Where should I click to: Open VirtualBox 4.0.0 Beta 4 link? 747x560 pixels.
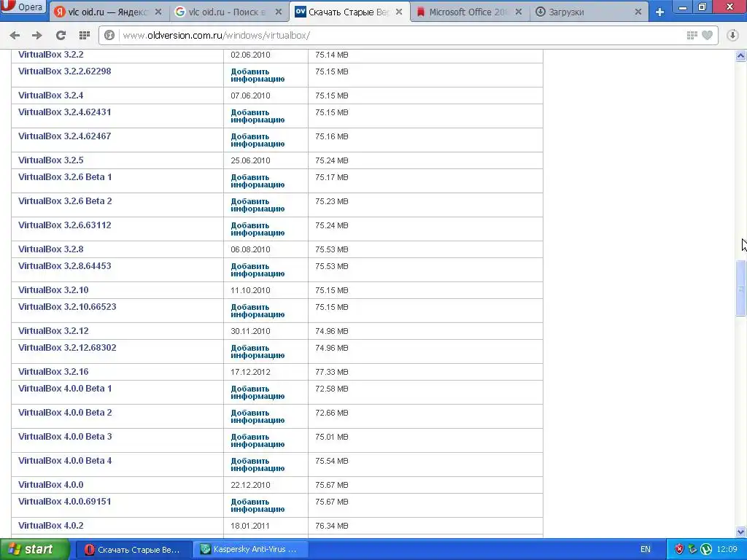click(65, 461)
